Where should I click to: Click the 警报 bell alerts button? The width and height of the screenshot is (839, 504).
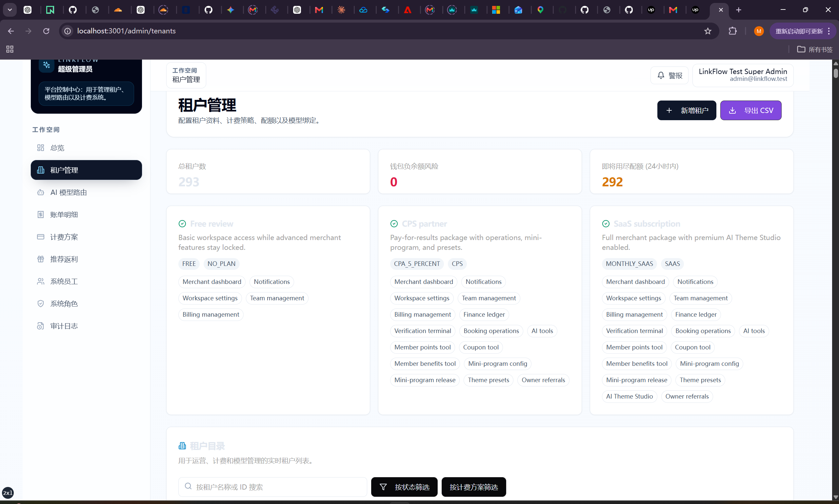[x=669, y=75]
